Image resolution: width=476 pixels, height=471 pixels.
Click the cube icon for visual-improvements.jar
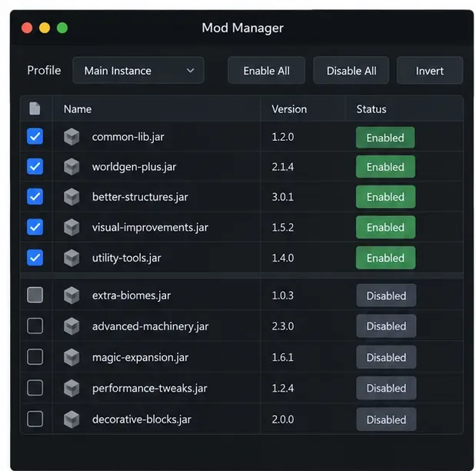(72, 227)
